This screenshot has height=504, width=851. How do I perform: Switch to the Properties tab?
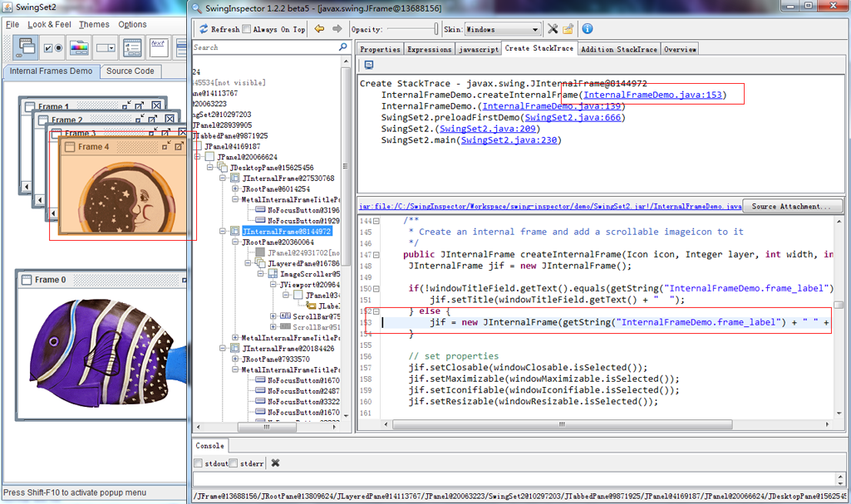(x=380, y=49)
